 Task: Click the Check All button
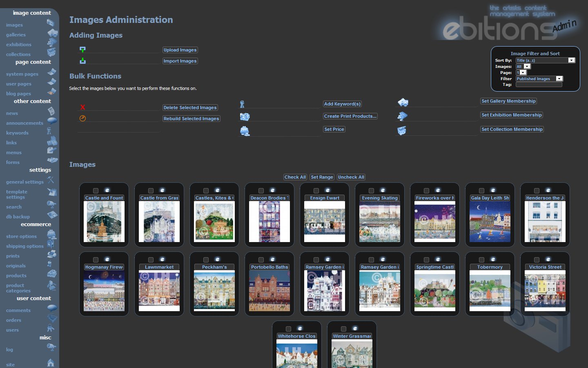(x=295, y=177)
